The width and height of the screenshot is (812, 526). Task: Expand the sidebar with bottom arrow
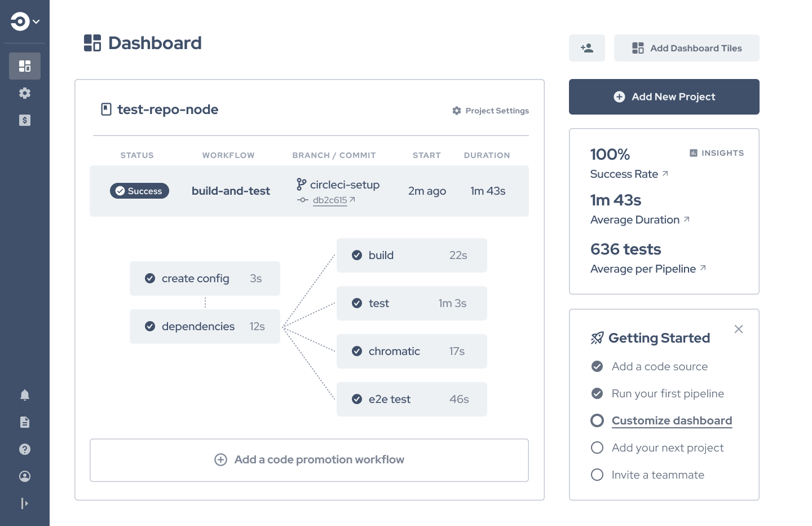(25, 503)
